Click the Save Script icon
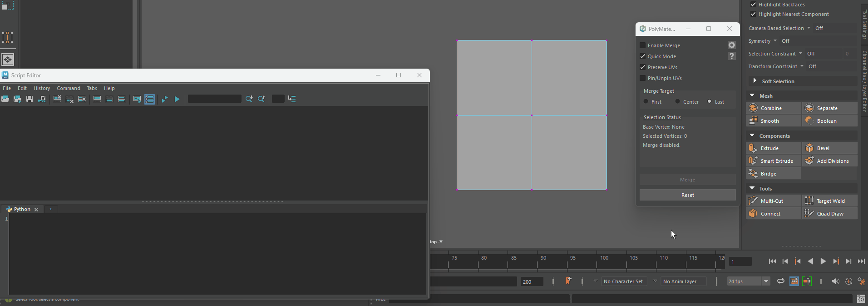The width and height of the screenshot is (868, 306). click(30, 99)
